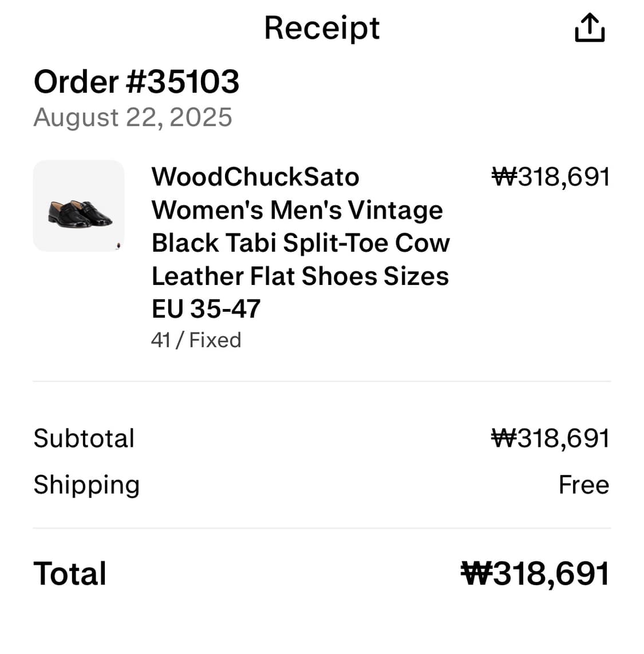This screenshot has width=644, height=654.
Task: Click the item price beside the product title
Action: coord(551,177)
